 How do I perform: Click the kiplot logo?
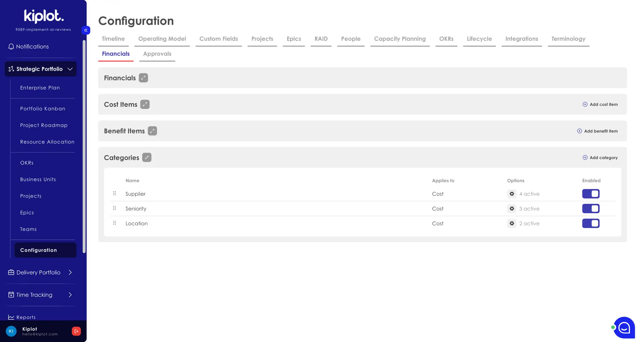[44, 16]
